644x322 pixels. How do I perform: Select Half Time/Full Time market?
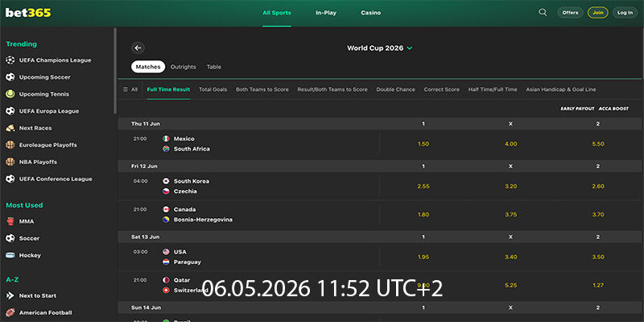(493, 89)
